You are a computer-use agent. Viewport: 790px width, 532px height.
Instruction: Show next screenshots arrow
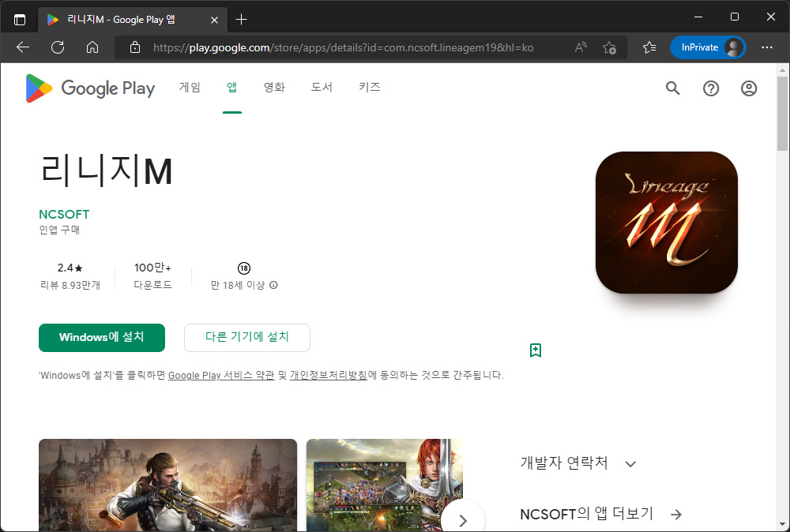pyautogui.click(x=463, y=519)
